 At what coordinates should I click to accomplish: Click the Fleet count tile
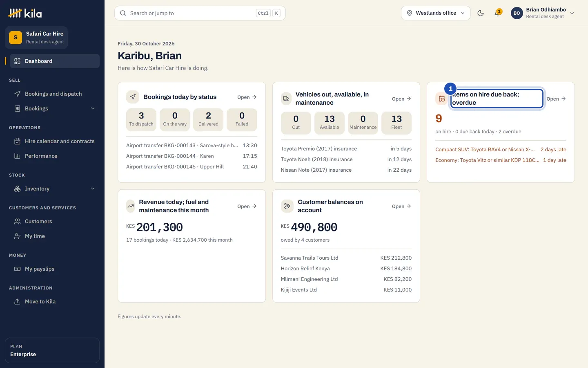[396, 123]
